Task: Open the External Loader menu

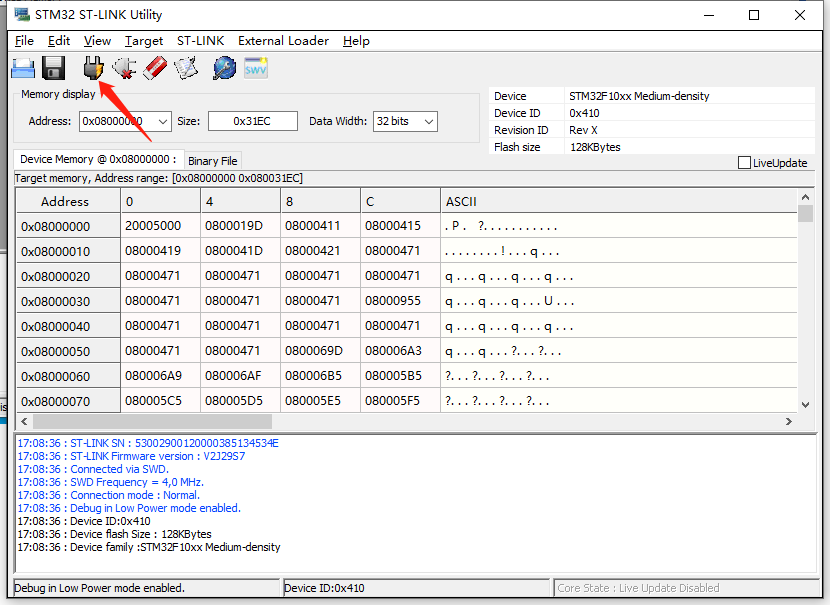Action: click(283, 41)
